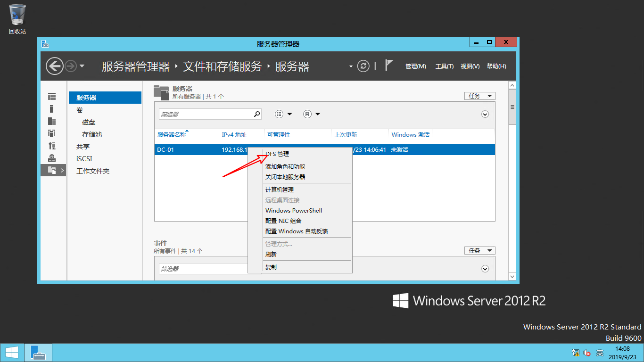644x362 pixels.
Task: Sort by 可管理性 column
Action: (x=279, y=134)
